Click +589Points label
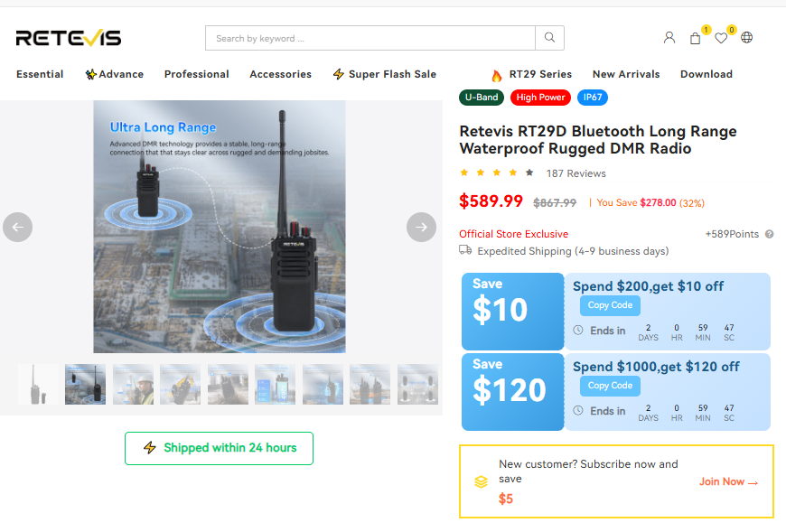786x532 pixels. tap(732, 234)
